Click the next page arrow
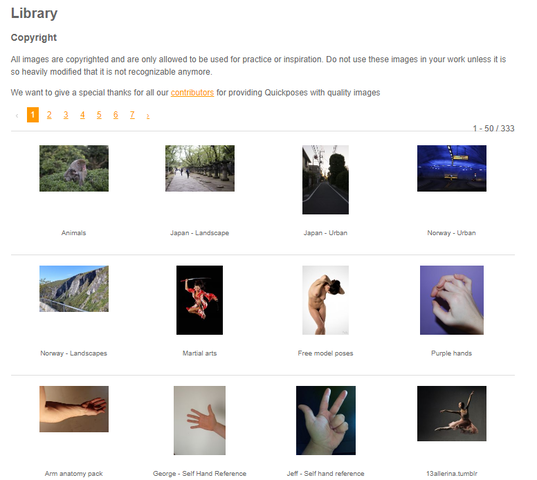Screen dimensions: 537x480 click(x=148, y=116)
